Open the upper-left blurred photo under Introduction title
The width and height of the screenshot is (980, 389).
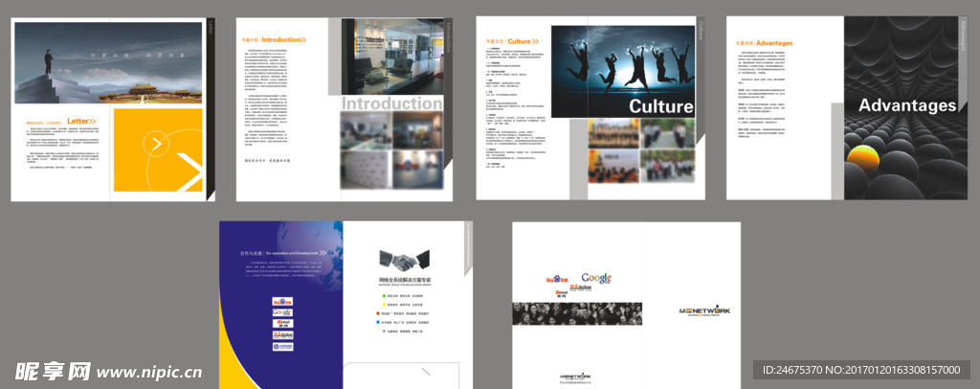[x=366, y=130]
